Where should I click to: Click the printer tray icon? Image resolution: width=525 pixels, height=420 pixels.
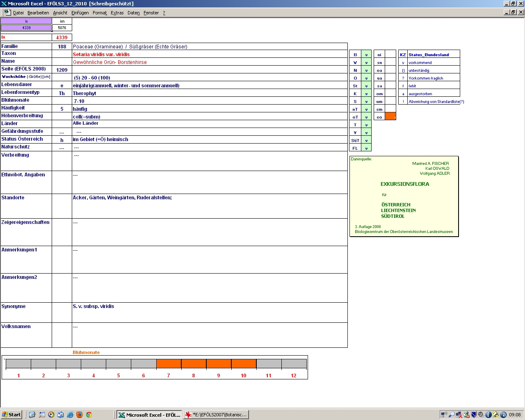pos(495,415)
